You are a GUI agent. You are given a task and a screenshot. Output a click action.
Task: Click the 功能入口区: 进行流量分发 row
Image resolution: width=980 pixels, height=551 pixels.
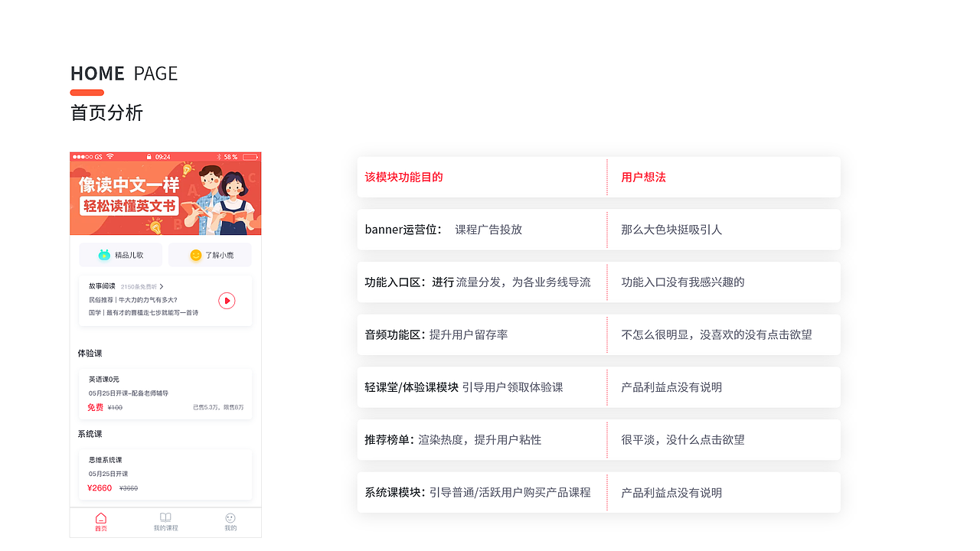click(482, 282)
